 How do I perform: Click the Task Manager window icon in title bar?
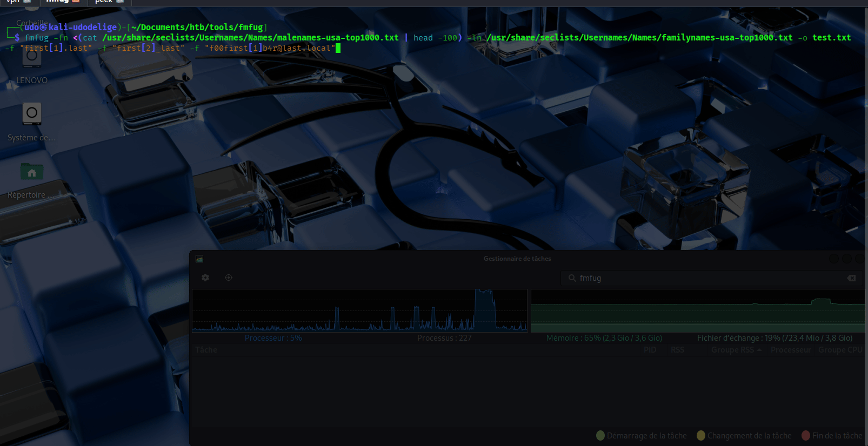click(199, 259)
